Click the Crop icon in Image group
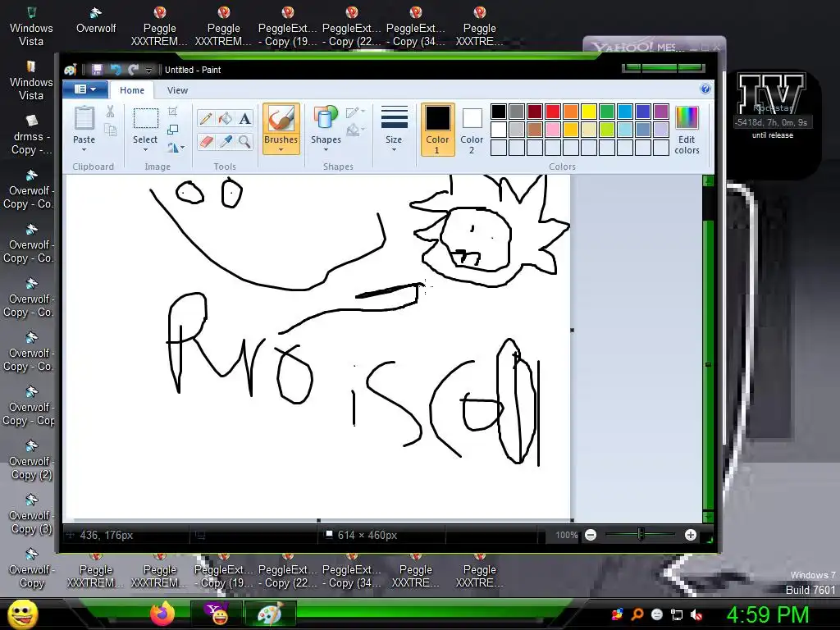The height and width of the screenshot is (630, 840). tap(172, 112)
